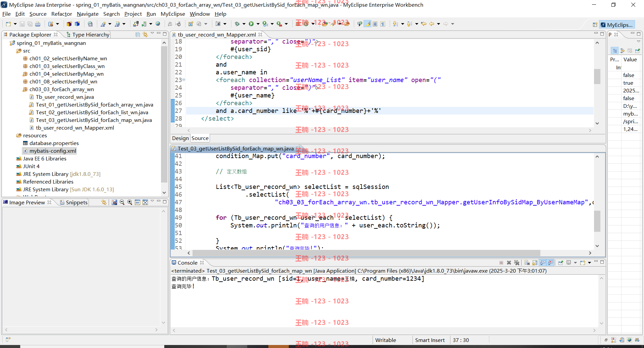Click zoom out icon in Image Preview
Image resolution: width=644 pixels, height=348 pixels.
(x=122, y=202)
